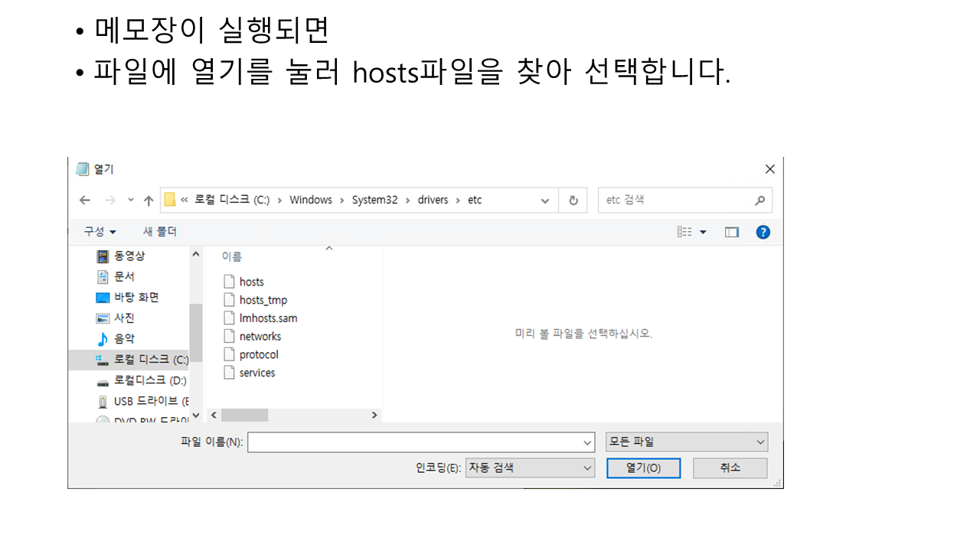Open the 모든 파일 file type dropdown
This screenshot has height=551, width=980.
click(x=686, y=442)
